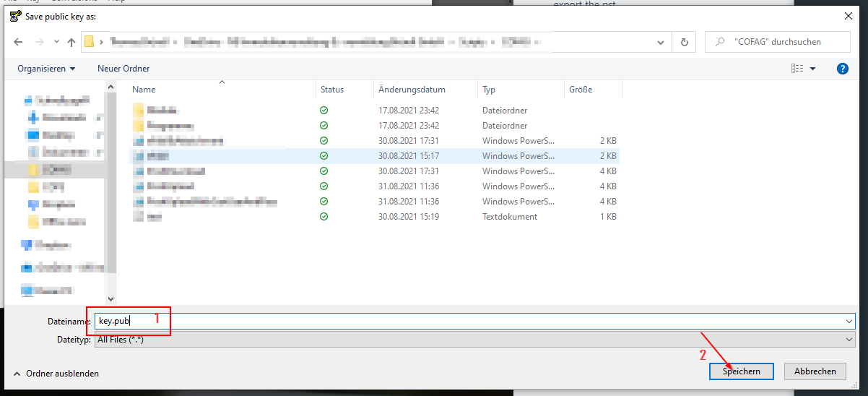Collapse folders via Ordner ausblenden
The width and height of the screenshot is (868, 396).
pyautogui.click(x=56, y=374)
